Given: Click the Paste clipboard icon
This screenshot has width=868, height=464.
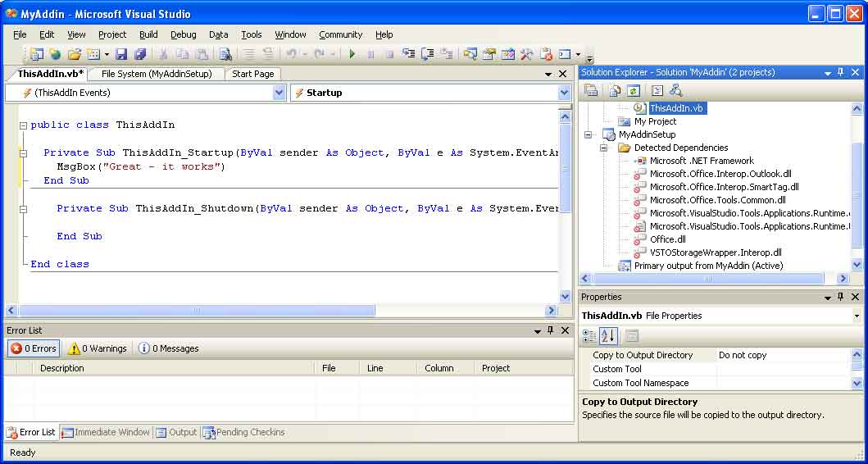Looking at the screenshot, I should tap(202, 54).
